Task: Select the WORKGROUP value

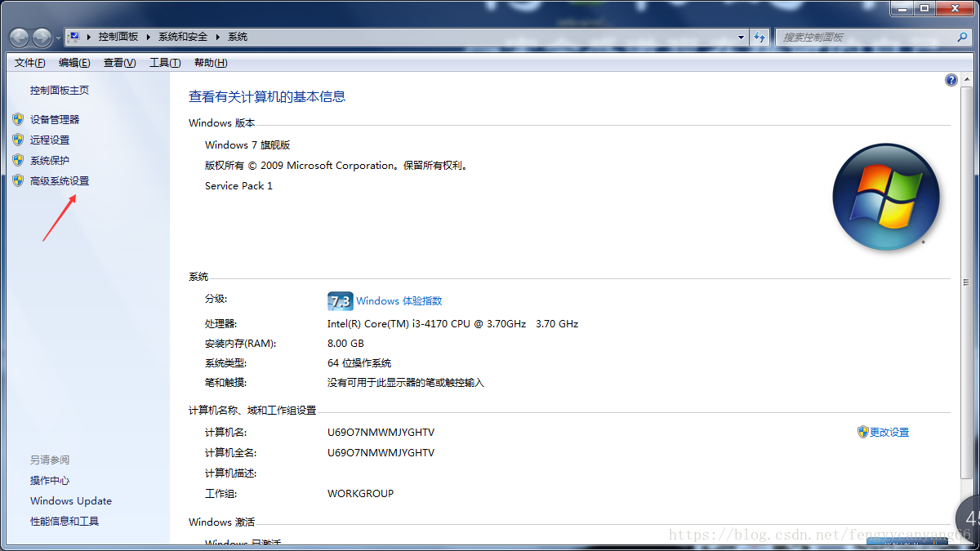Action: (x=360, y=493)
